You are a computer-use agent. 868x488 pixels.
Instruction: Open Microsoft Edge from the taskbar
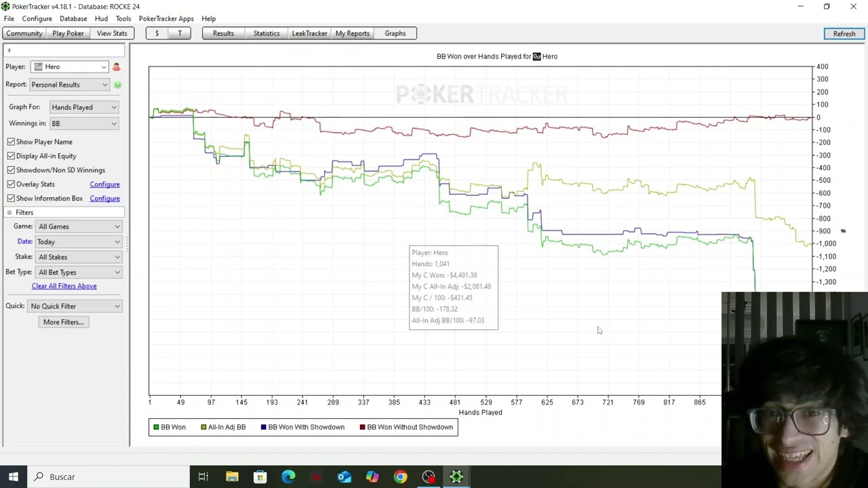point(288,476)
